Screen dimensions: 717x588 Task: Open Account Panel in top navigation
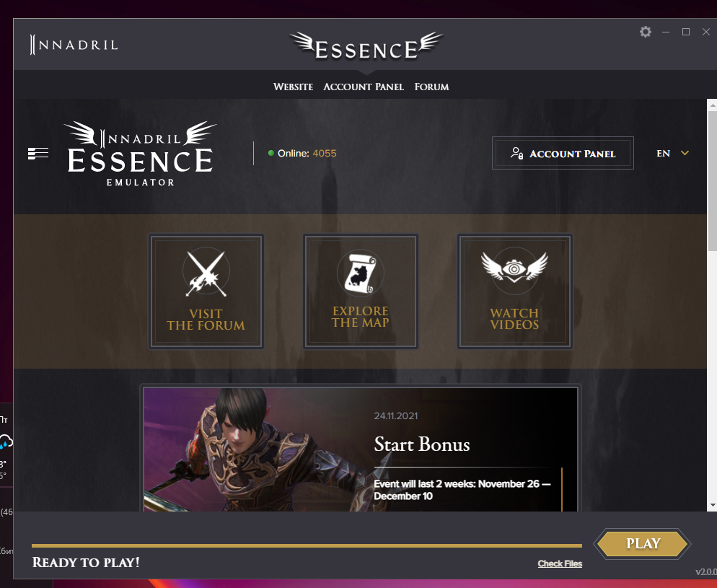tap(364, 87)
